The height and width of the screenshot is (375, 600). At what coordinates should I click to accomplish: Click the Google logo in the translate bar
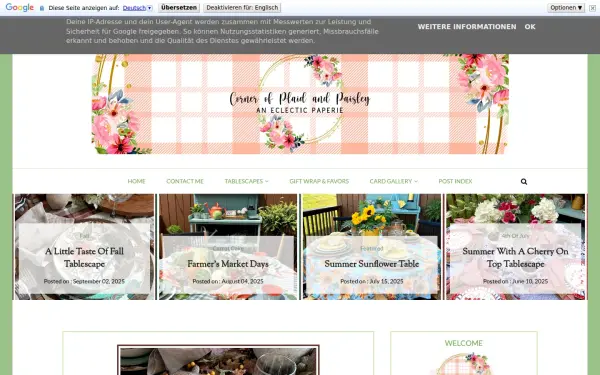click(x=20, y=7)
